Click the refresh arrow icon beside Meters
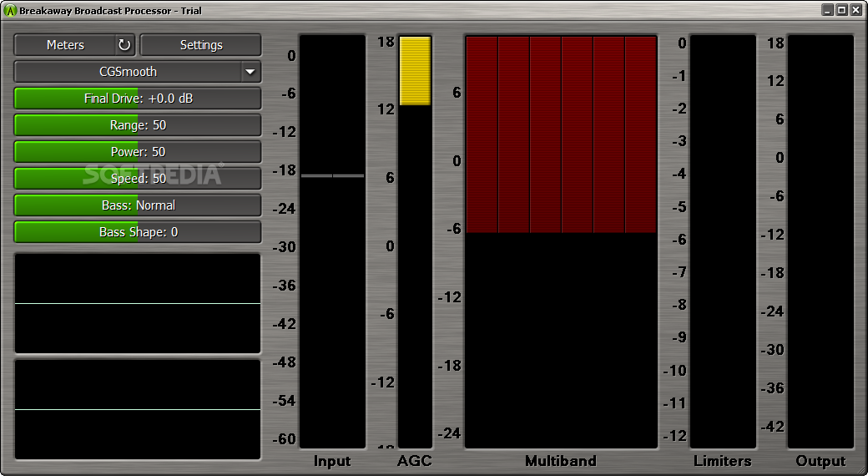Image resolution: width=868 pixels, height=476 pixels. tap(124, 45)
